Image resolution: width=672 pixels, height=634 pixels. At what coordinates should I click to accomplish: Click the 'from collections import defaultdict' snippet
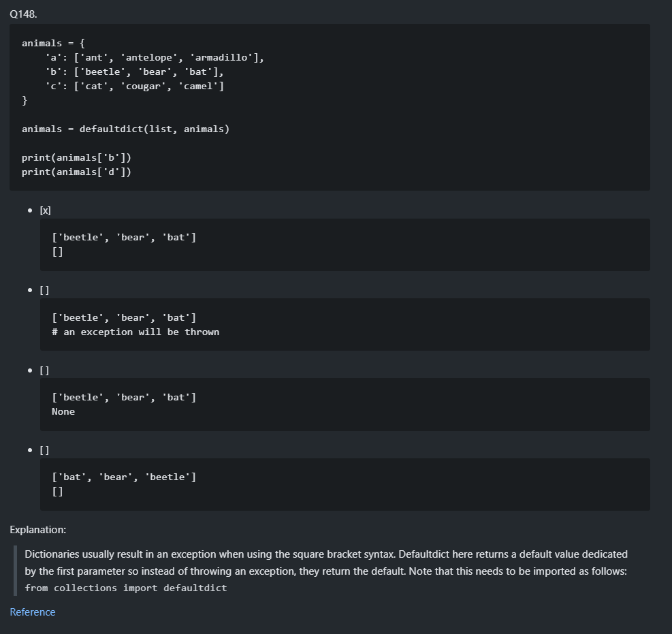pos(127,588)
